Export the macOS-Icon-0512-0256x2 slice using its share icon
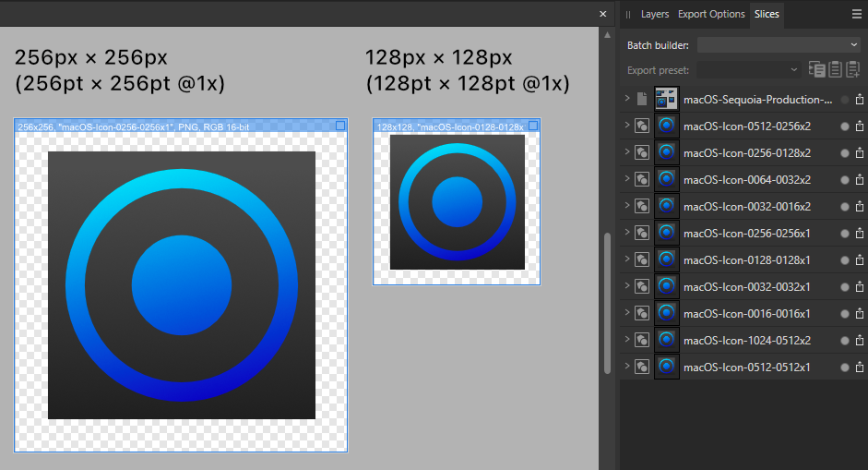The image size is (868, 470). point(859,127)
